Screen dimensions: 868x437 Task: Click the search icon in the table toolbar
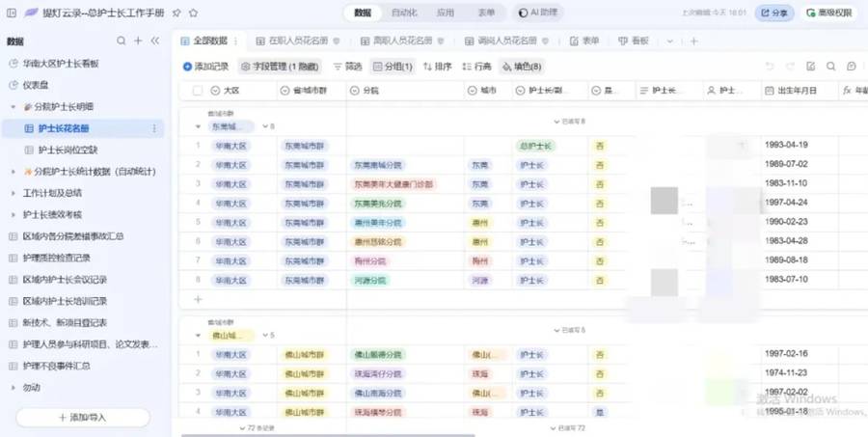pyautogui.click(x=830, y=67)
